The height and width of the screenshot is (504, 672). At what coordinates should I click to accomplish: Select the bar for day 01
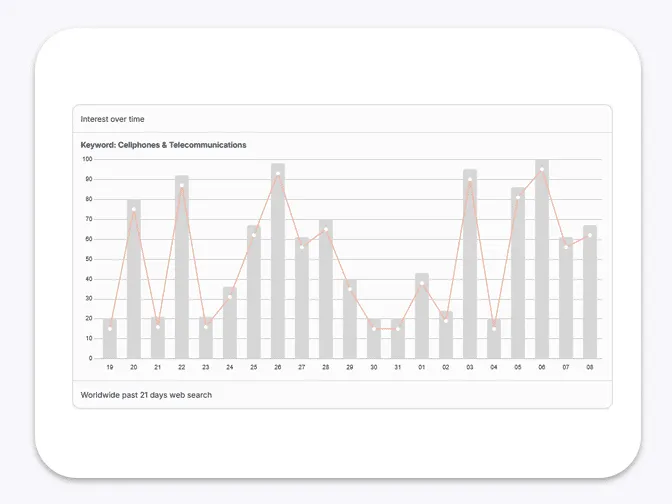422,317
